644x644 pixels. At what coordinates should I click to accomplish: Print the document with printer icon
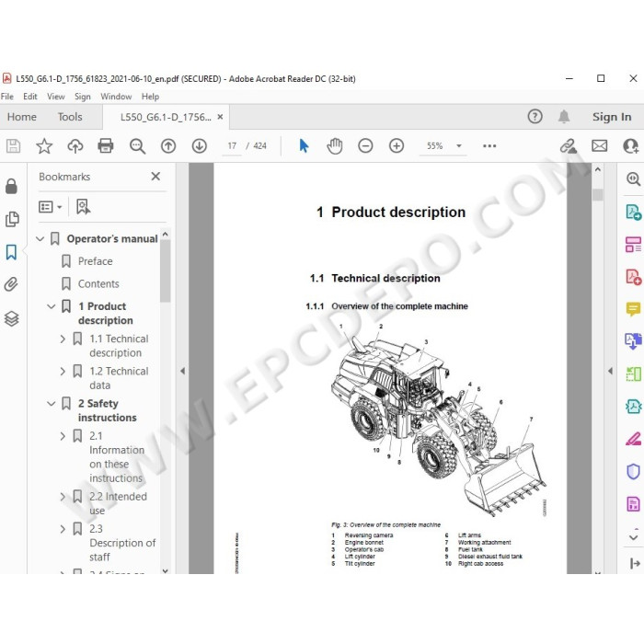[x=106, y=145]
